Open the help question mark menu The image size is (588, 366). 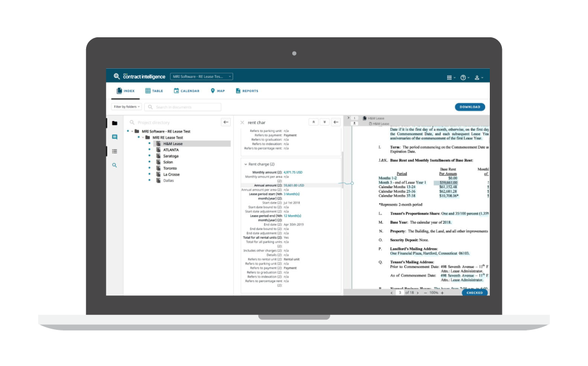pos(463,77)
